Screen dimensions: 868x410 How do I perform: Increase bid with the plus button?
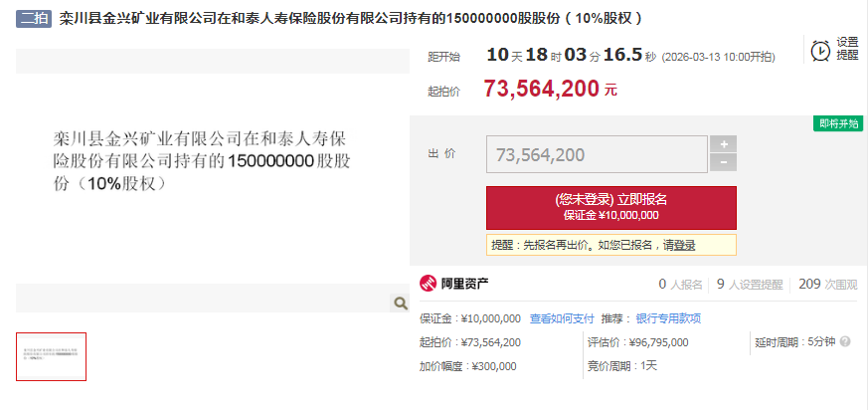[x=723, y=144]
